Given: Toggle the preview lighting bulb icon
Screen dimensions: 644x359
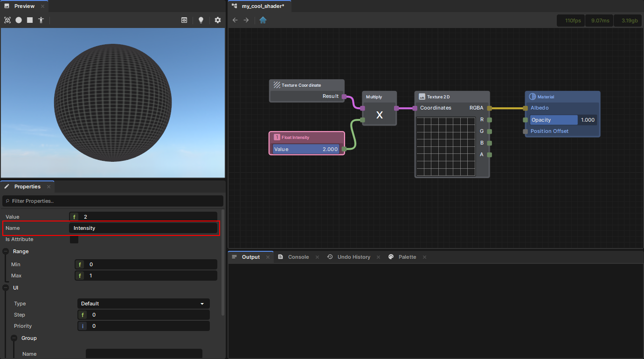Looking at the screenshot, I should click(201, 20).
